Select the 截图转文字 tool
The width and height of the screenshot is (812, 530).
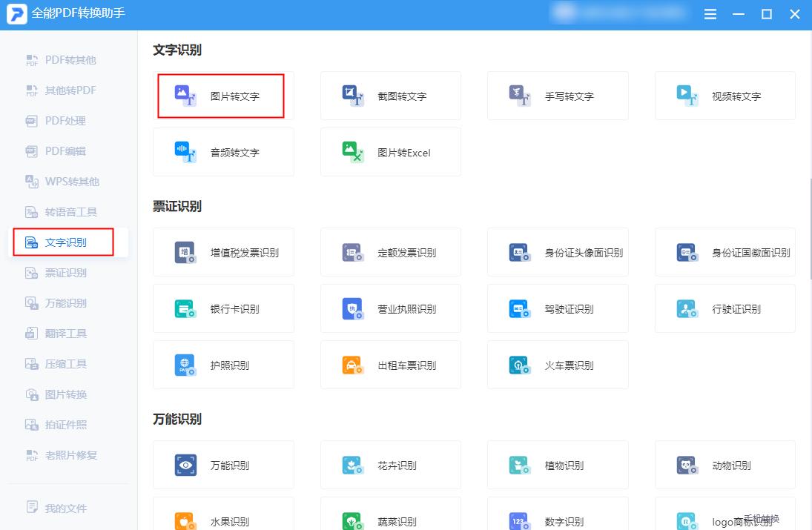(391, 95)
